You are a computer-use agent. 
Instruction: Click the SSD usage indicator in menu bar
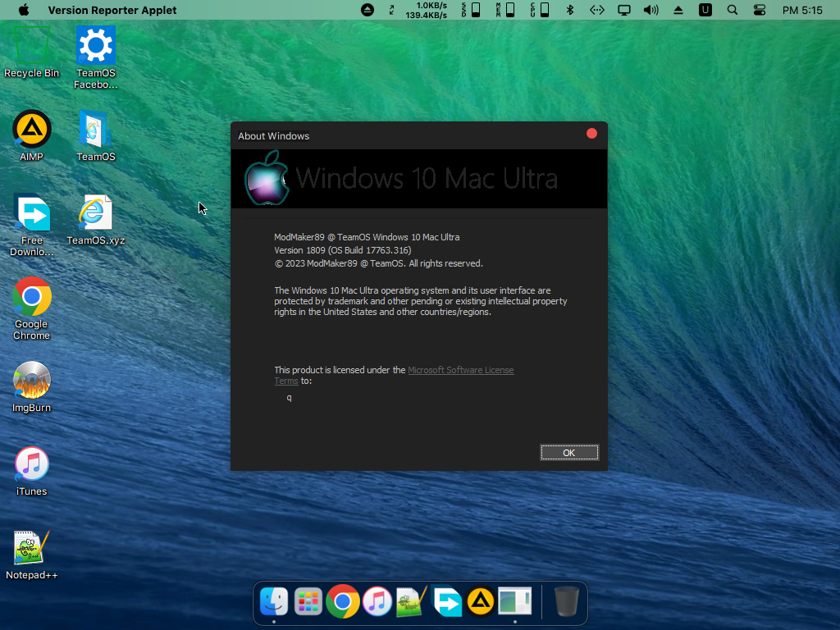pos(471,10)
